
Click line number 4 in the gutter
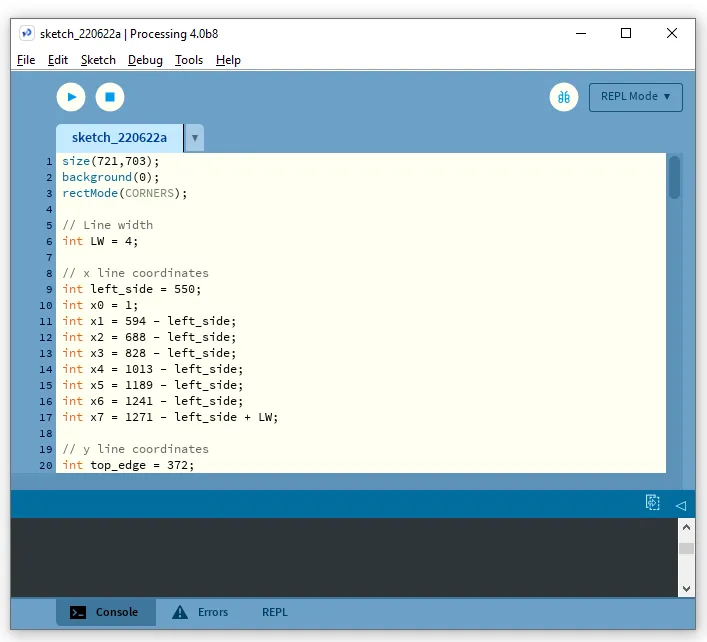(49, 210)
